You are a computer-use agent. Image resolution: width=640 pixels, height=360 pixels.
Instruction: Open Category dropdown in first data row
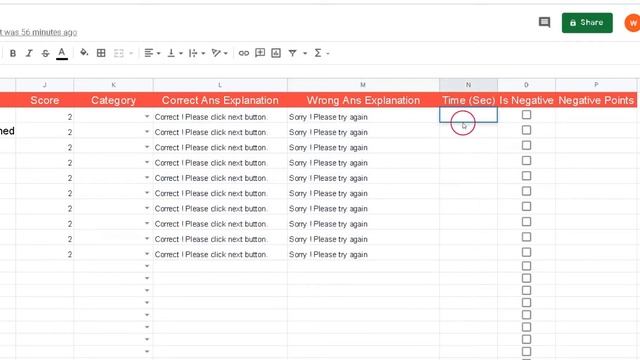tap(147, 117)
